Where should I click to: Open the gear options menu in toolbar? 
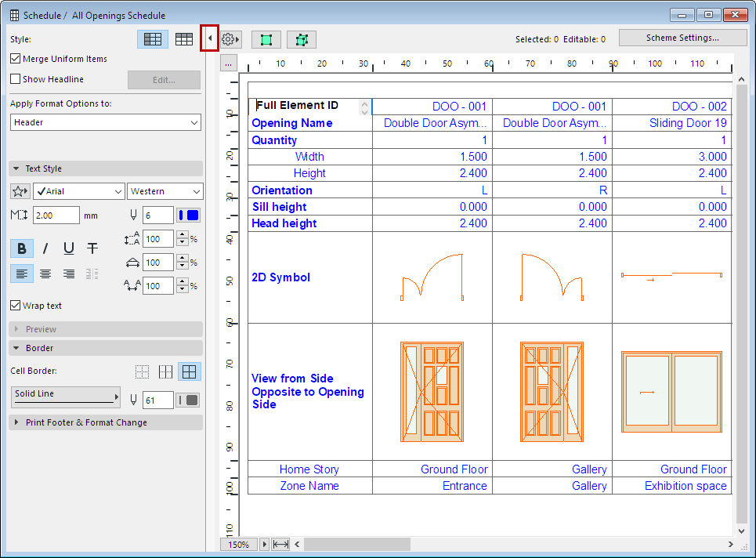point(230,39)
